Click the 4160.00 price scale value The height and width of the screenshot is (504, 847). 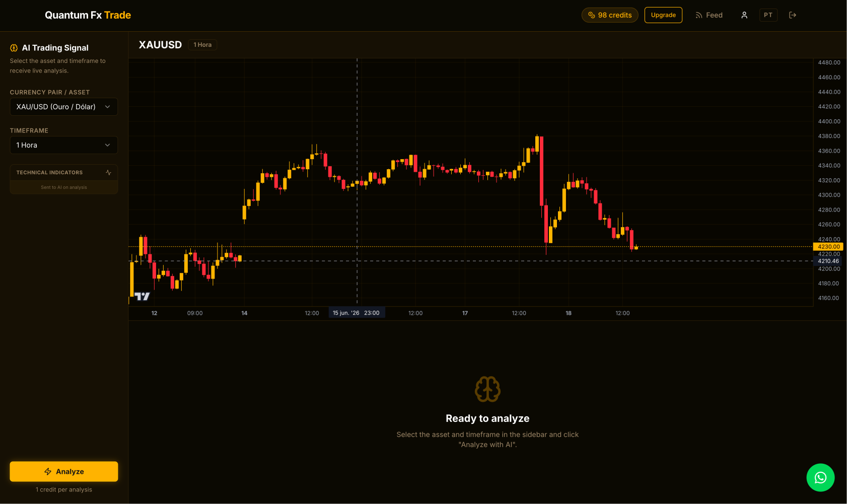pyautogui.click(x=828, y=298)
